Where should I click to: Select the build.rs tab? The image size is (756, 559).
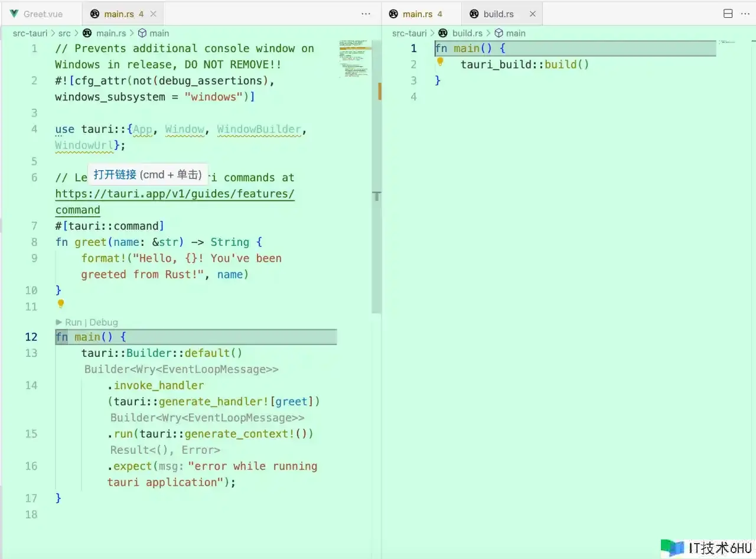pyautogui.click(x=498, y=14)
